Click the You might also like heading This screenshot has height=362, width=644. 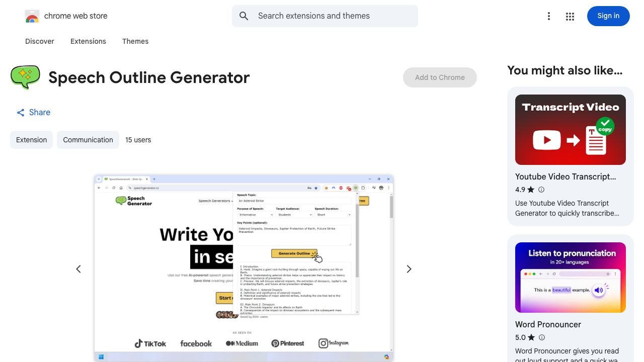click(565, 70)
